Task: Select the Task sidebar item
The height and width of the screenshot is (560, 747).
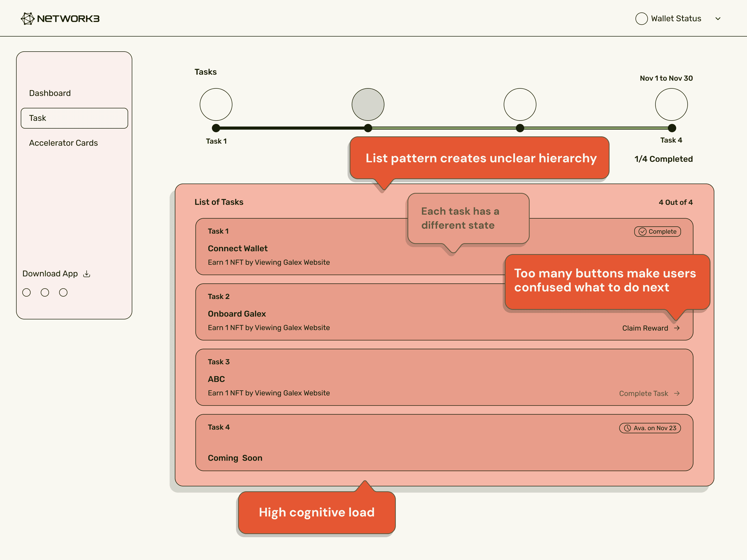Action: [74, 118]
